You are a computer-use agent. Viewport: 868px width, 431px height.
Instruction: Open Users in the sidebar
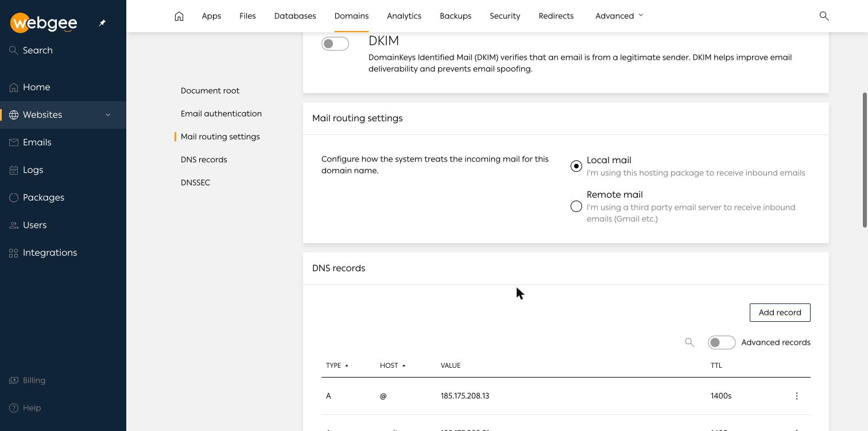pyautogui.click(x=63, y=225)
